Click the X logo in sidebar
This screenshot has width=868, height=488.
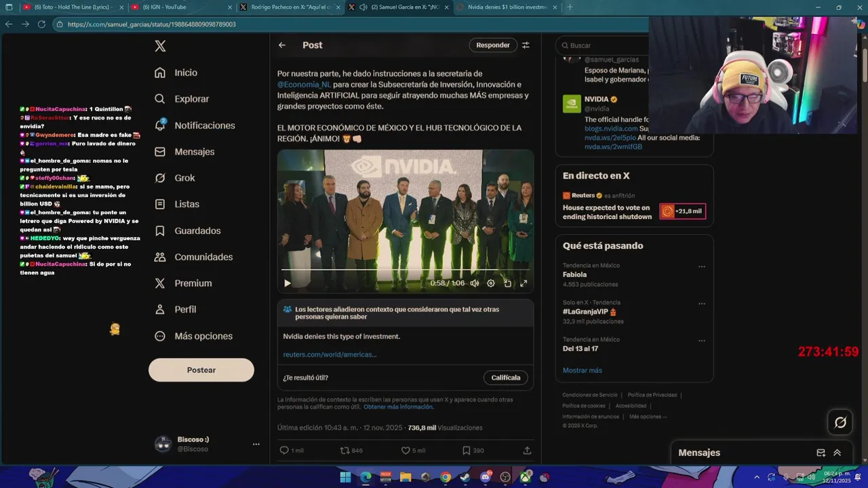pyautogui.click(x=160, y=46)
